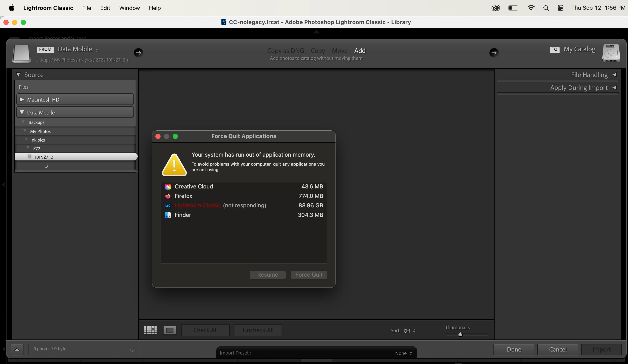Click the destination arrow beside TO
The width and height of the screenshot is (628, 364).
(494, 52)
